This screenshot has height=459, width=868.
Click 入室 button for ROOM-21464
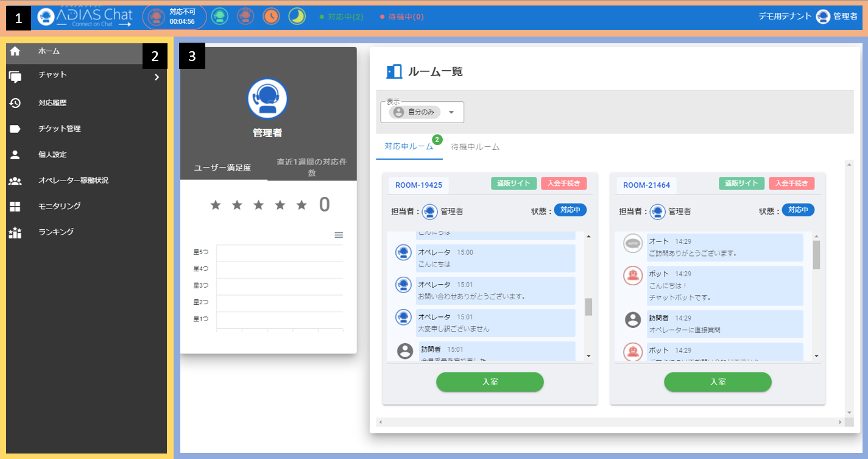point(718,382)
